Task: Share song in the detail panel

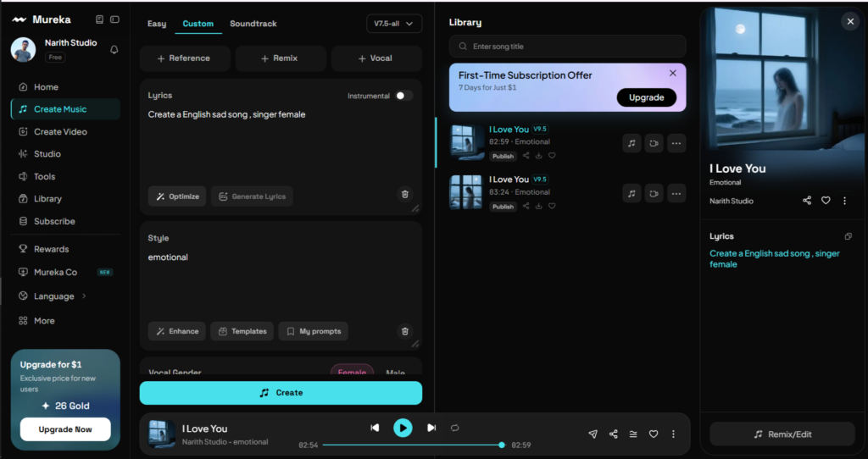Action: click(x=807, y=201)
